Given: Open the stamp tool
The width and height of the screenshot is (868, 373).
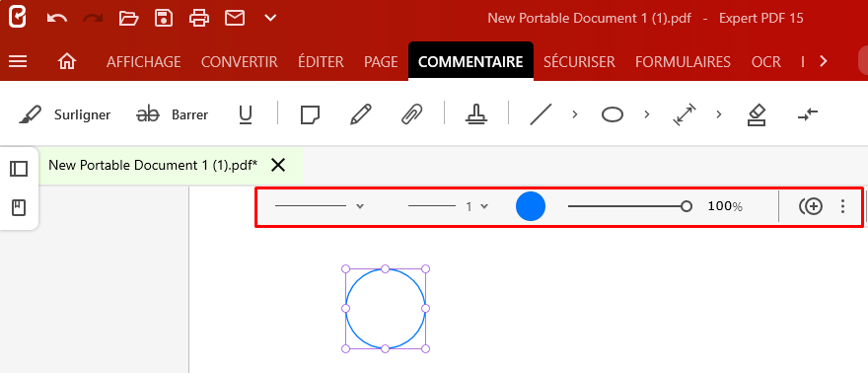Looking at the screenshot, I should (x=476, y=115).
